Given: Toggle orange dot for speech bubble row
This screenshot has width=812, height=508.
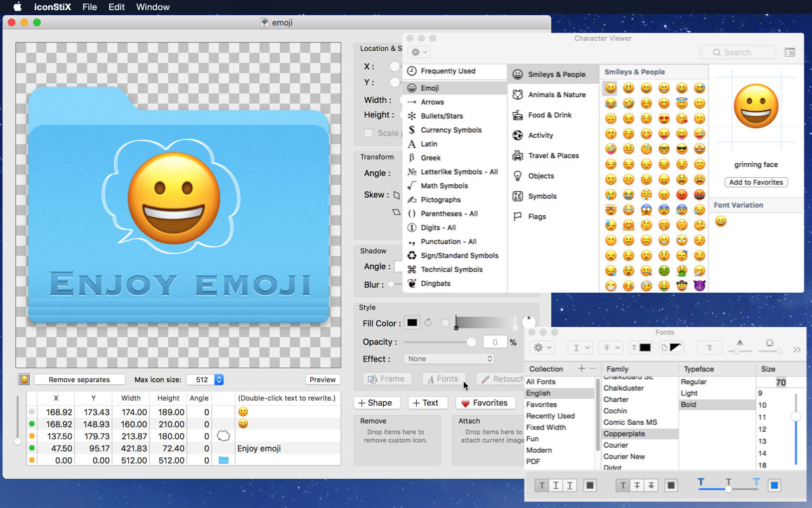Looking at the screenshot, I should [32, 436].
